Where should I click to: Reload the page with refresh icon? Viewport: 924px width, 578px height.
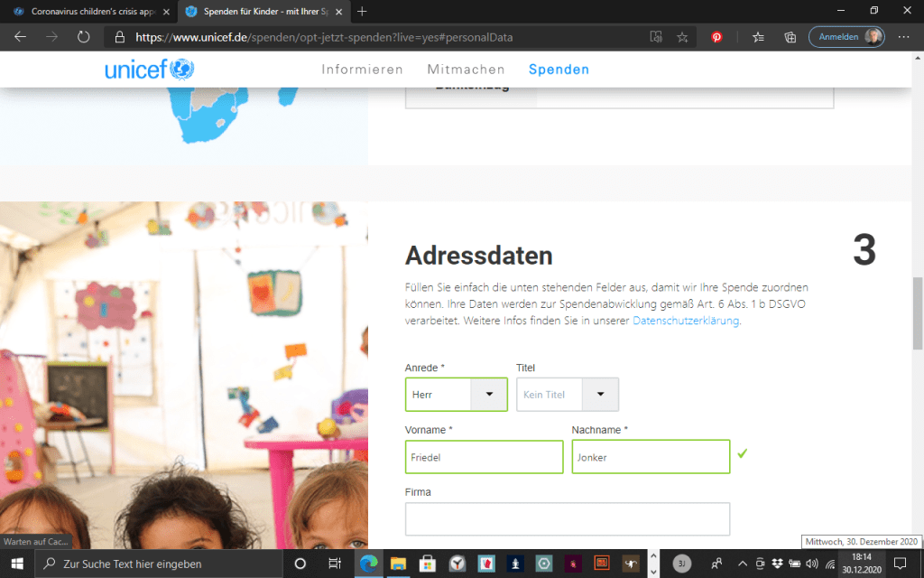83,37
